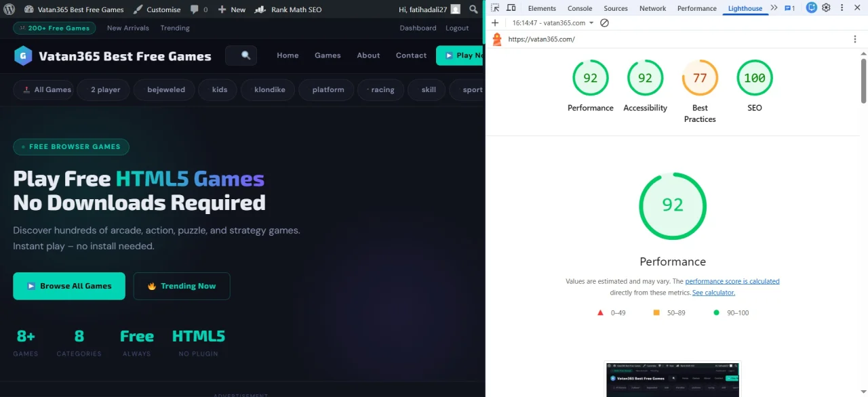Open the WordPress logo menu
Viewport: 868px width, 397px height.
tap(9, 9)
